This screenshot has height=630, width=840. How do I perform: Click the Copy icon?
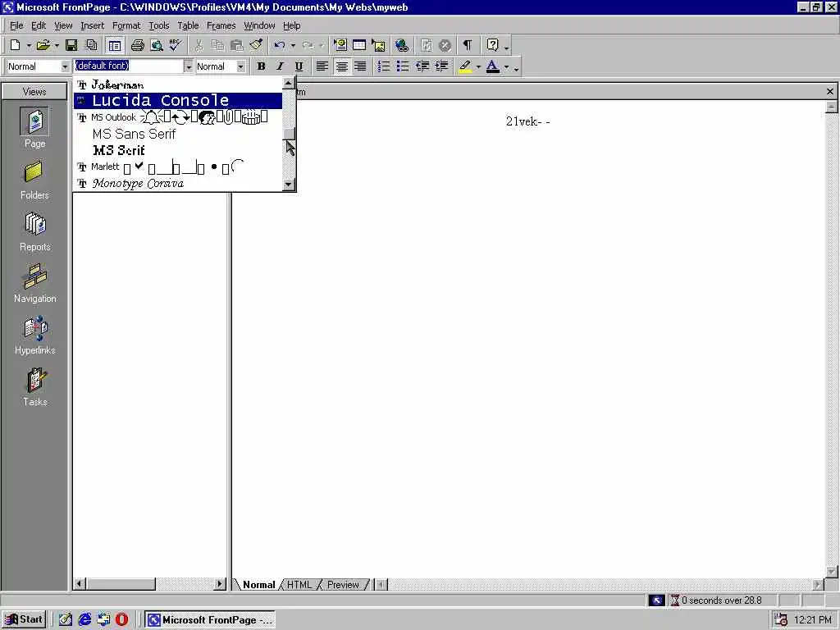[x=217, y=46]
